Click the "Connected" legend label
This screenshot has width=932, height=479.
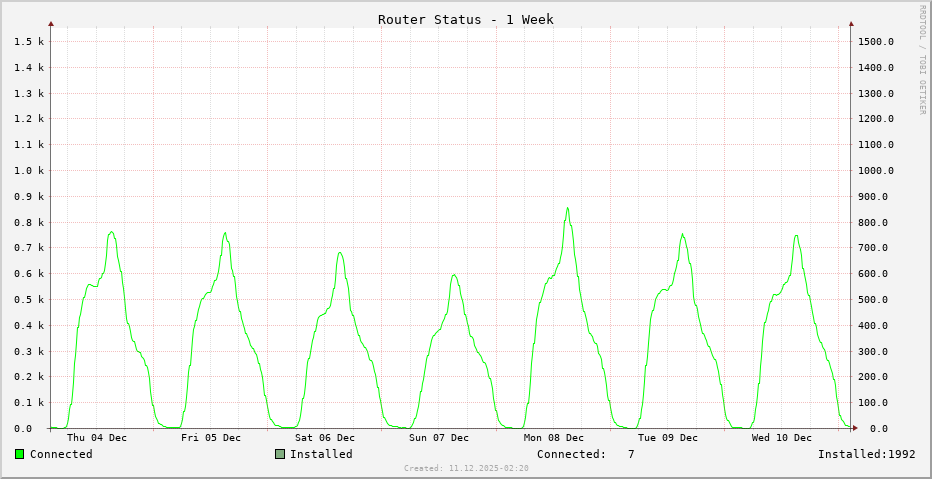[61, 454]
